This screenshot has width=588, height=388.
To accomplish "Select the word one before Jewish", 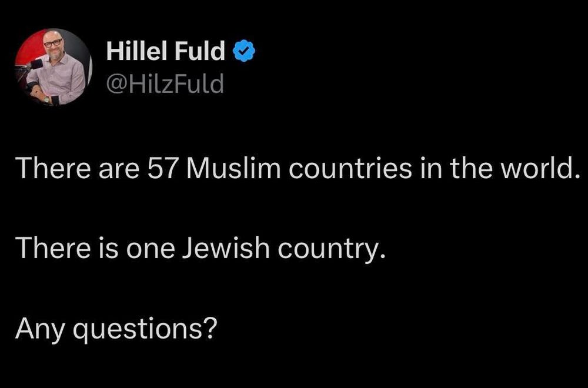I will click(150, 249).
